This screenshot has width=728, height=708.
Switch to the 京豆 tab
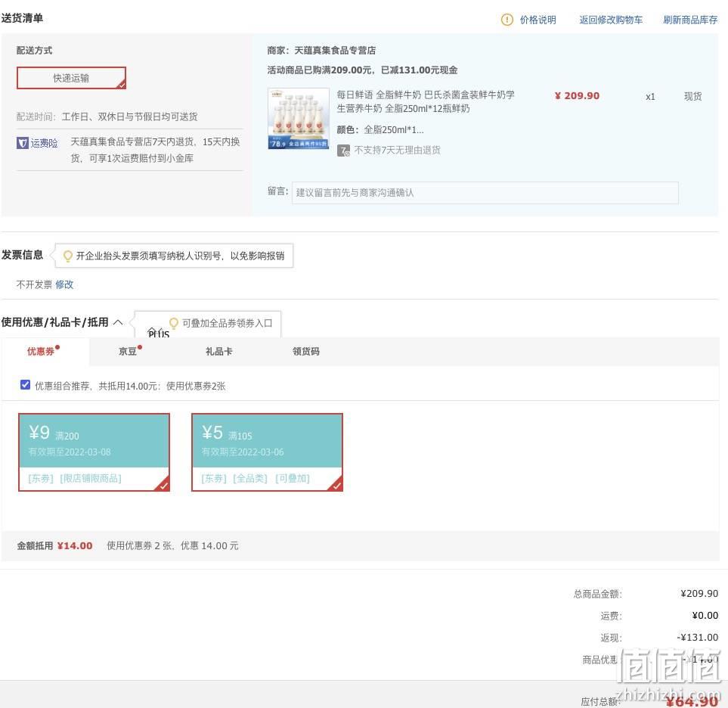(128, 351)
